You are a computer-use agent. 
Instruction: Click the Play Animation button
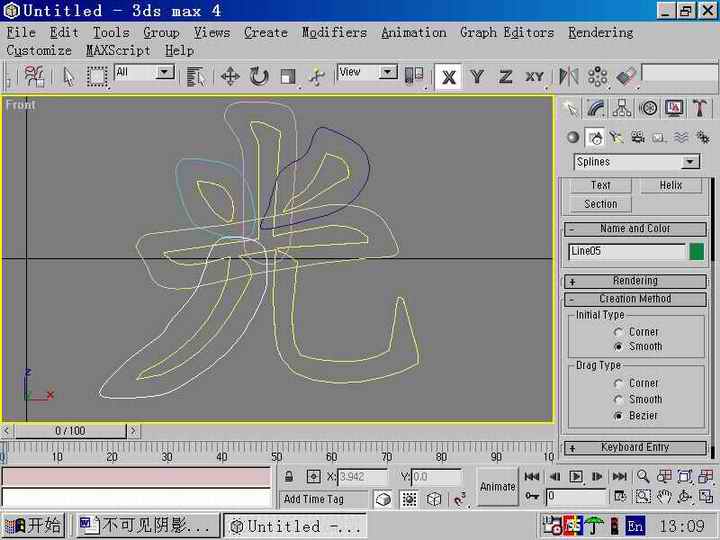tap(576, 477)
